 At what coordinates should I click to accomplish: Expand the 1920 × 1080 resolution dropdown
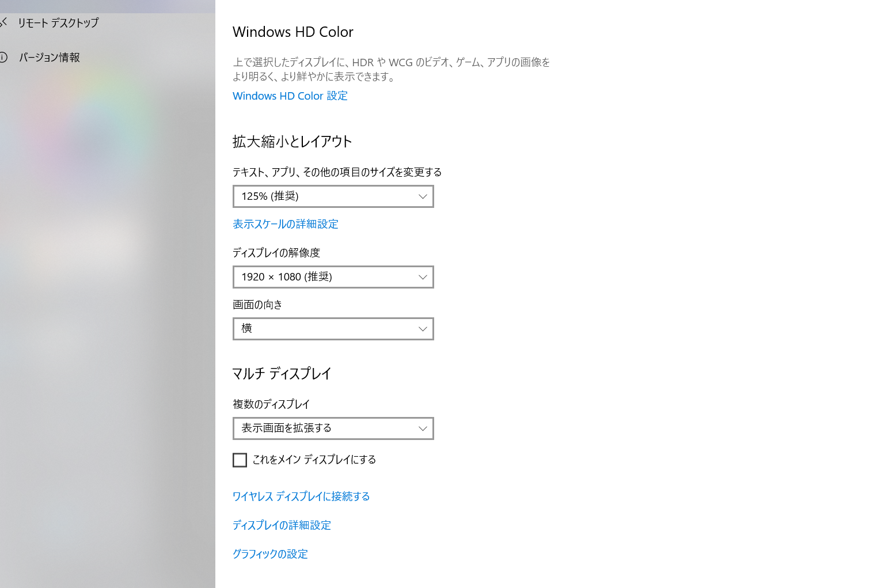click(x=333, y=277)
